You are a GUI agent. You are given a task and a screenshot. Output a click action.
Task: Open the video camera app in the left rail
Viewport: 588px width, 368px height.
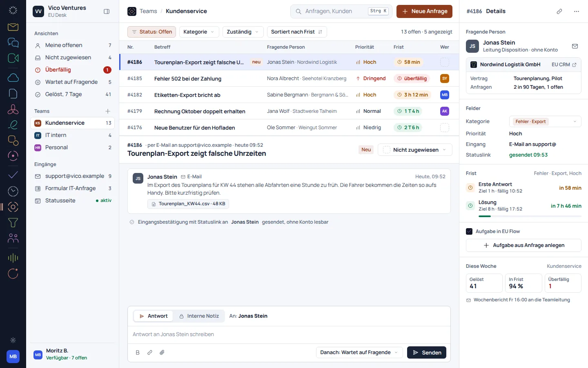coord(13,58)
